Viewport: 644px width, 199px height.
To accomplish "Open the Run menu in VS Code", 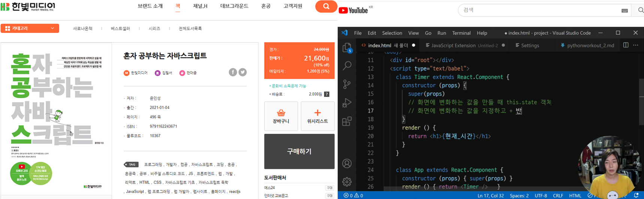I will (442, 33).
